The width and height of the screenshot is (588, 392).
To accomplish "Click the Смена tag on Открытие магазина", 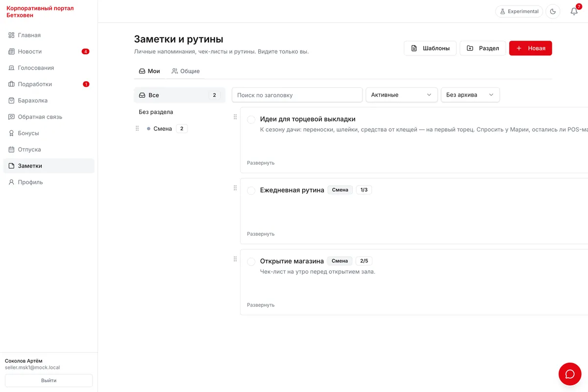I will tap(340, 261).
